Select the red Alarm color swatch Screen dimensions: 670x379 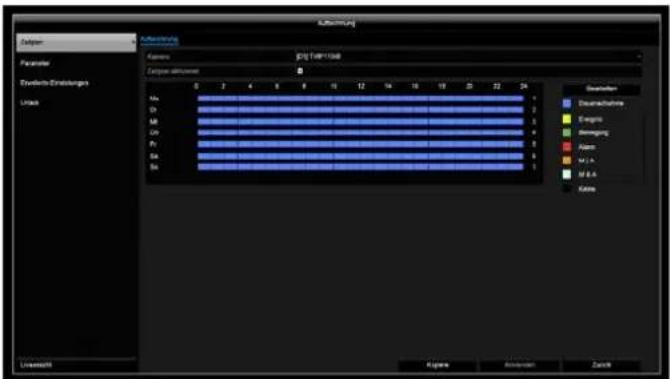click(x=567, y=147)
